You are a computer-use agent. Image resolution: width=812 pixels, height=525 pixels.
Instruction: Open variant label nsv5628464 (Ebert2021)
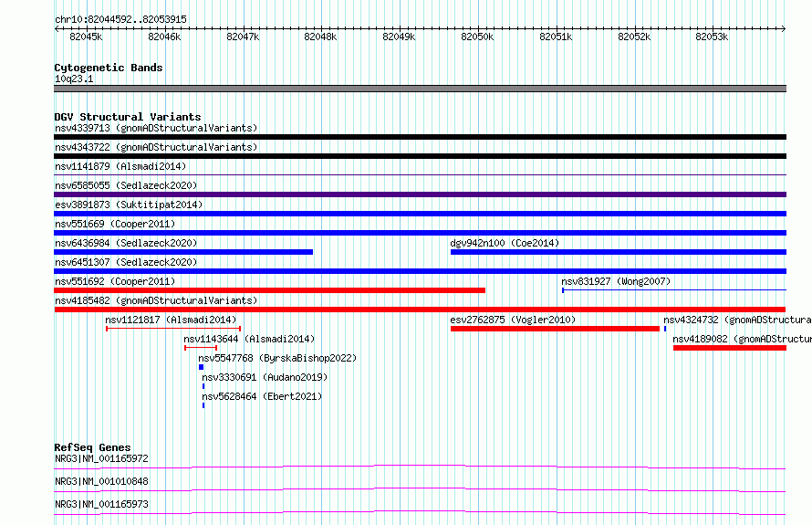262,396
